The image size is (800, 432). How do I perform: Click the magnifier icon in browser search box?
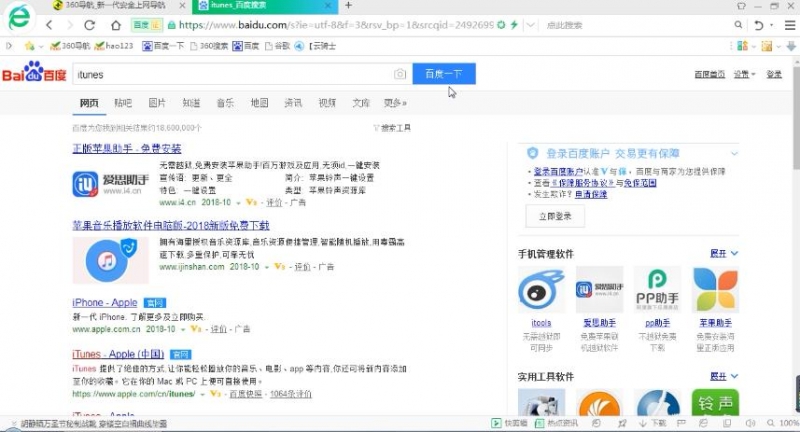pyautogui.click(x=738, y=24)
